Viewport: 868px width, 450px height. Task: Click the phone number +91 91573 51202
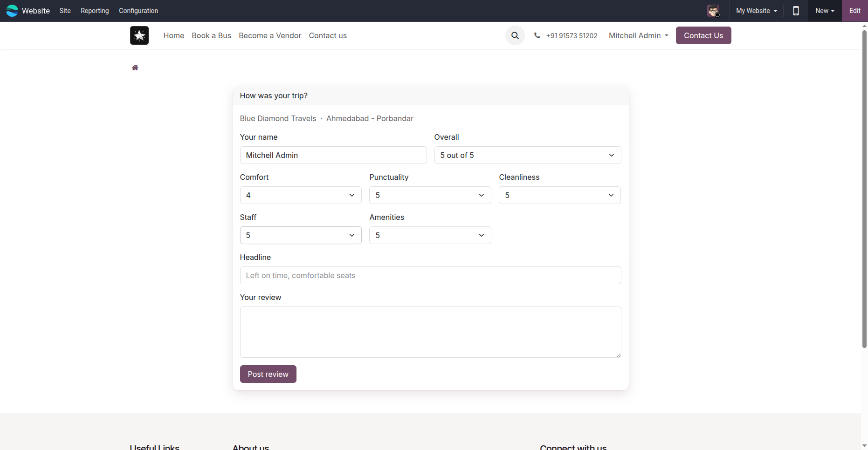(572, 36)
